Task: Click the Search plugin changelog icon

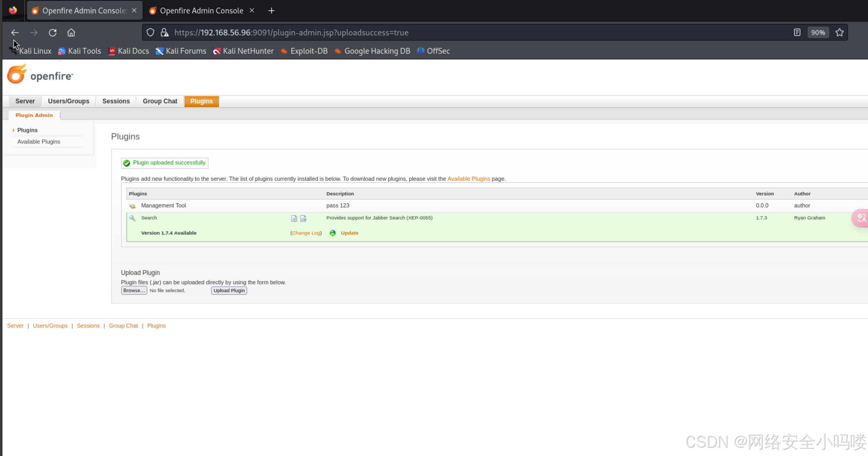Action: (x=303, y=218)
